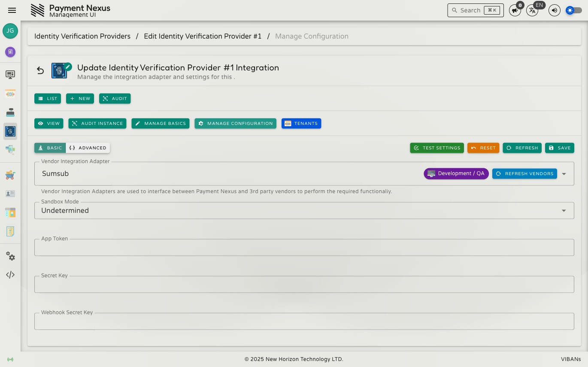Click the Test Settings button
Viewport: 588px width, 367px height.
click(437, 148)
